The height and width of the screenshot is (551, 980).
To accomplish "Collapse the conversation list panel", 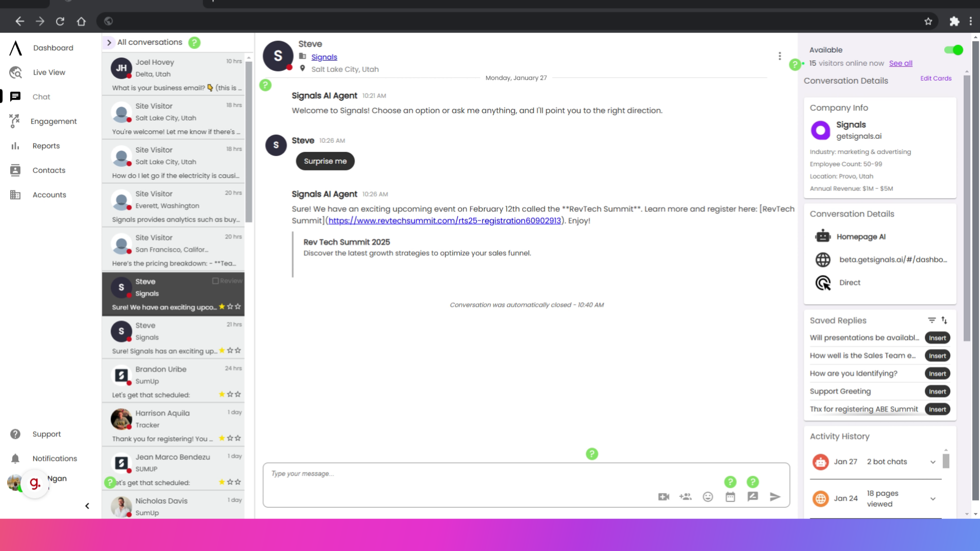I will (x=87, y=506).
